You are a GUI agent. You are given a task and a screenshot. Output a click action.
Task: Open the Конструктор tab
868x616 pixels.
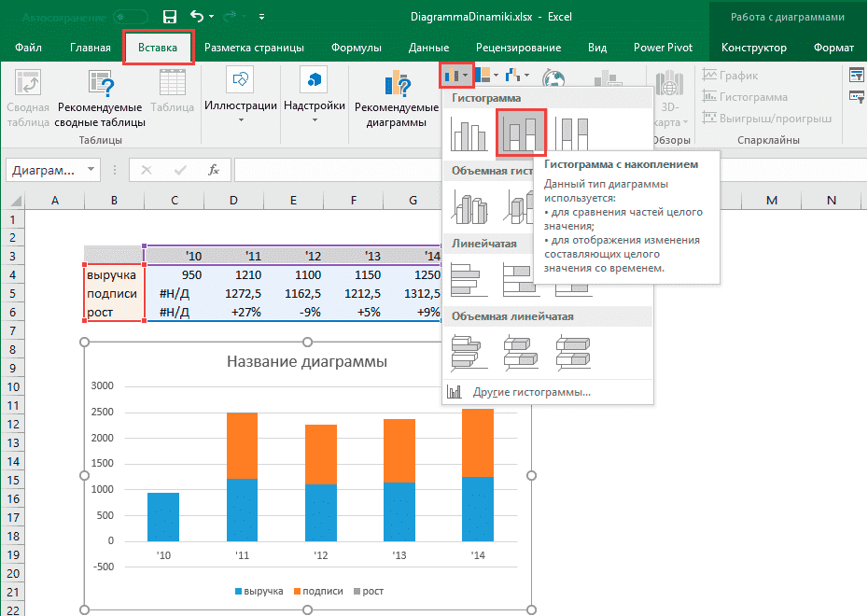point(753,48)
